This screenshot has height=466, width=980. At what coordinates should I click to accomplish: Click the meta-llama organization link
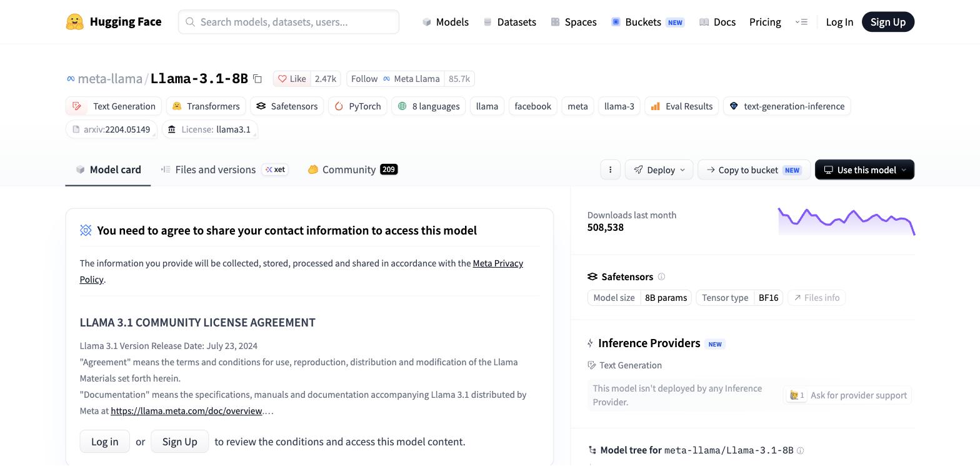pyautogui.click(x=109, y=79)
